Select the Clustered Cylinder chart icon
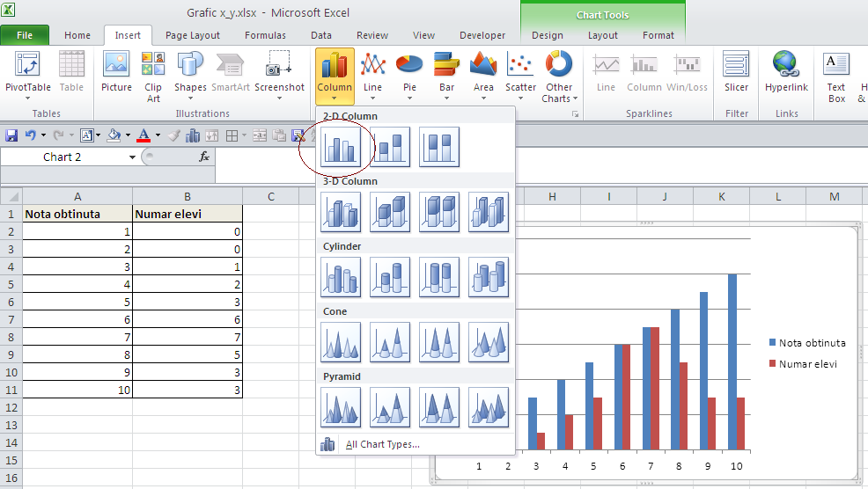Viewport: 868px width, 489px height. [341, 277]
